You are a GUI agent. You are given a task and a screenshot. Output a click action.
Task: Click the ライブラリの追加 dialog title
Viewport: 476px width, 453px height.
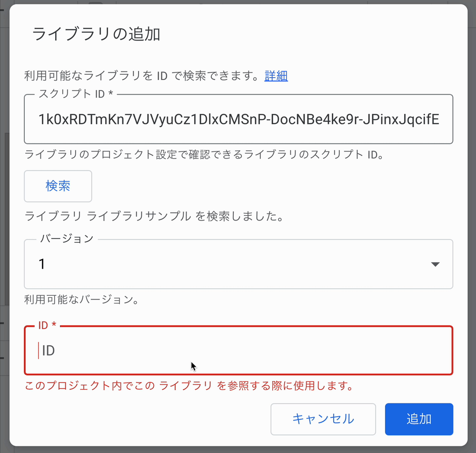point(96,34)
